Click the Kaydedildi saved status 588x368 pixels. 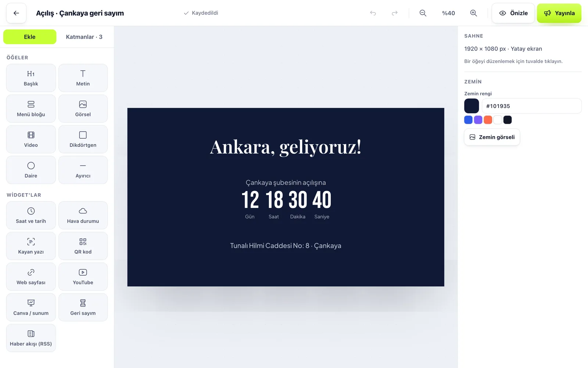click(x=201, y=13)
